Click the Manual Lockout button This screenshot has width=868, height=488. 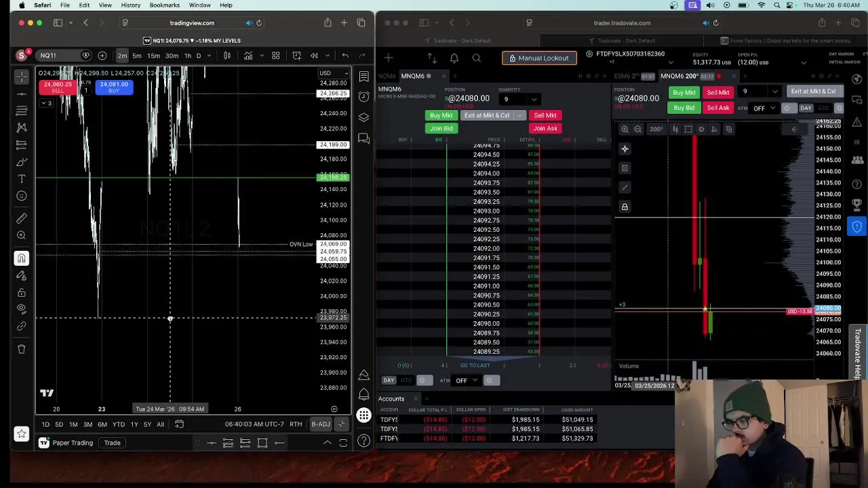tap(539, 58)
